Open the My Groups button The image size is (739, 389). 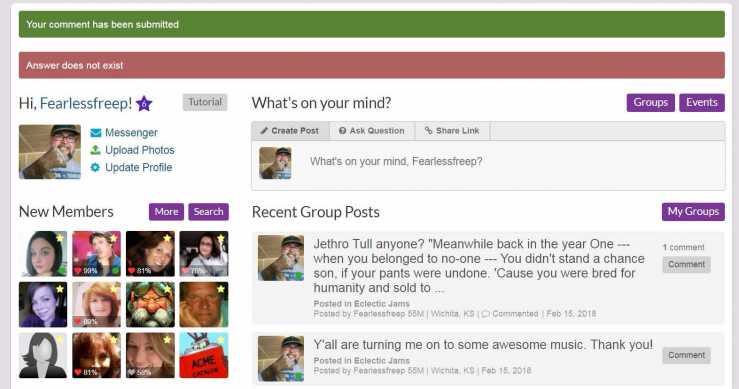pyautogui.click(x=693, y=212)
